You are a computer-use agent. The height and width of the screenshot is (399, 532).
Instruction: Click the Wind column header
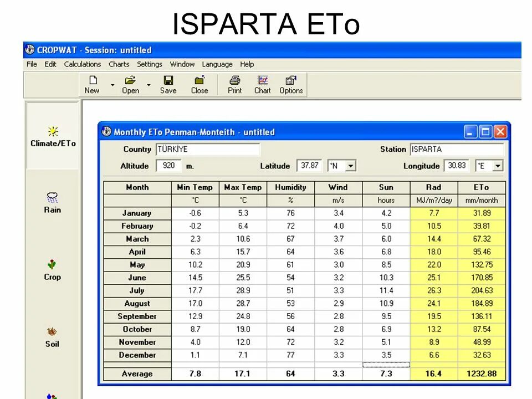click(339, 187)
